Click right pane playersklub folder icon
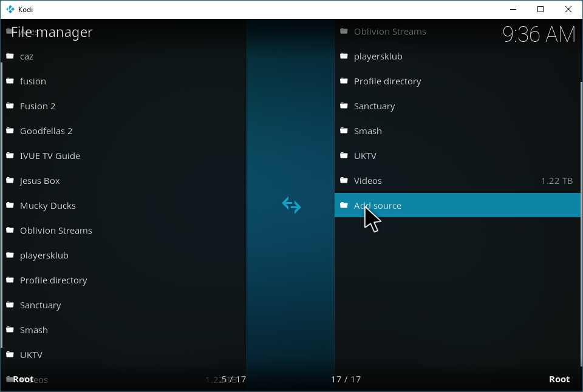The image size is (583, 392). tap(344, 56)
